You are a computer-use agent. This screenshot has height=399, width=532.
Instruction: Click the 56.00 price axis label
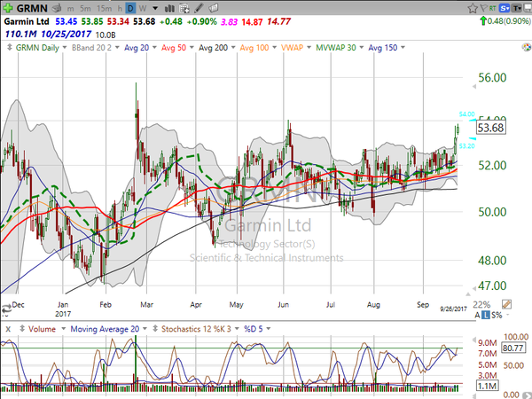pyautogui.click(x=492, y=78)
